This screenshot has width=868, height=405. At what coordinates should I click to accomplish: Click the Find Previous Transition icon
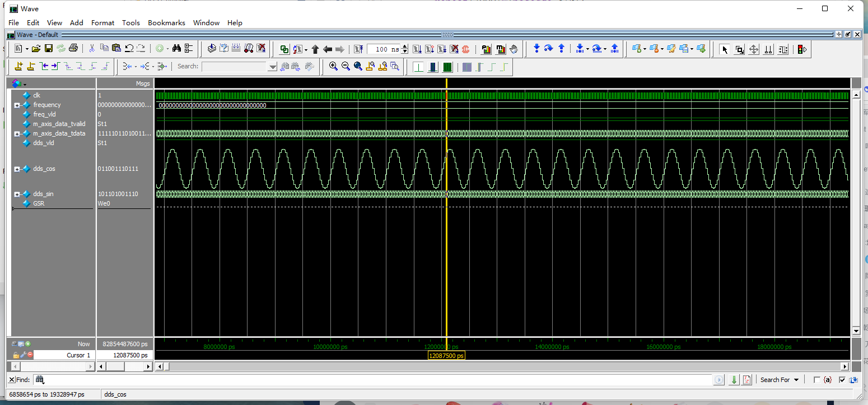(x=44, y=66)
